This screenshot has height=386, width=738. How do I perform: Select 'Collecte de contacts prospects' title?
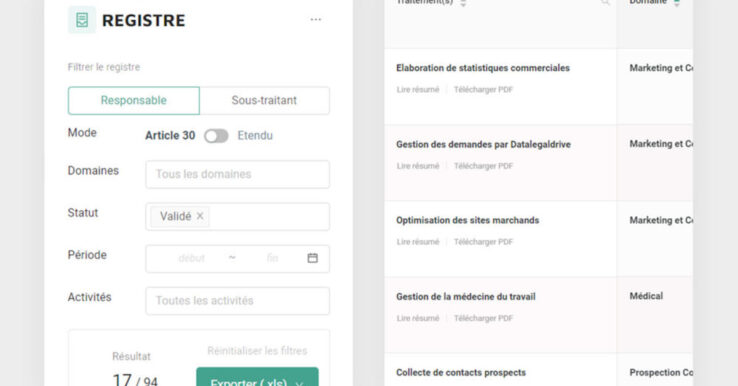(x=461, y=372)
